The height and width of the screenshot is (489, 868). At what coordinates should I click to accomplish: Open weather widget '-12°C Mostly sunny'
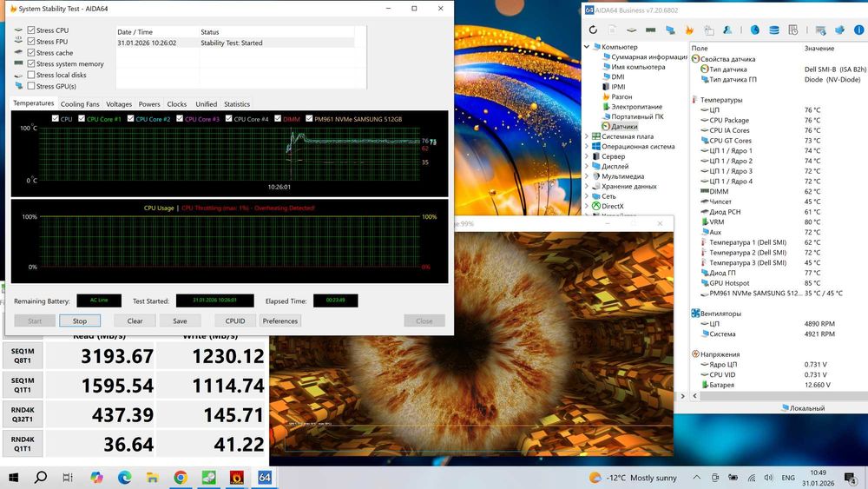pos(633,478)
